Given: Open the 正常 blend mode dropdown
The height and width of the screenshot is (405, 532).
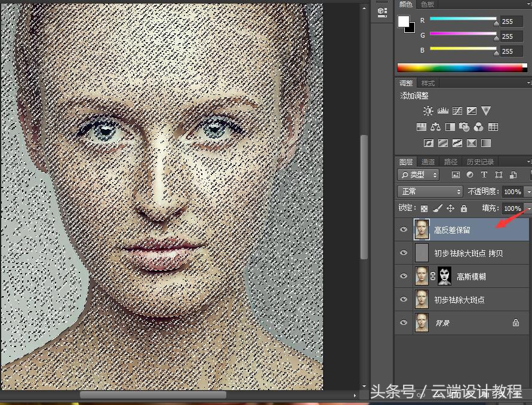Looking at the screenshot, I should point(430,192).
